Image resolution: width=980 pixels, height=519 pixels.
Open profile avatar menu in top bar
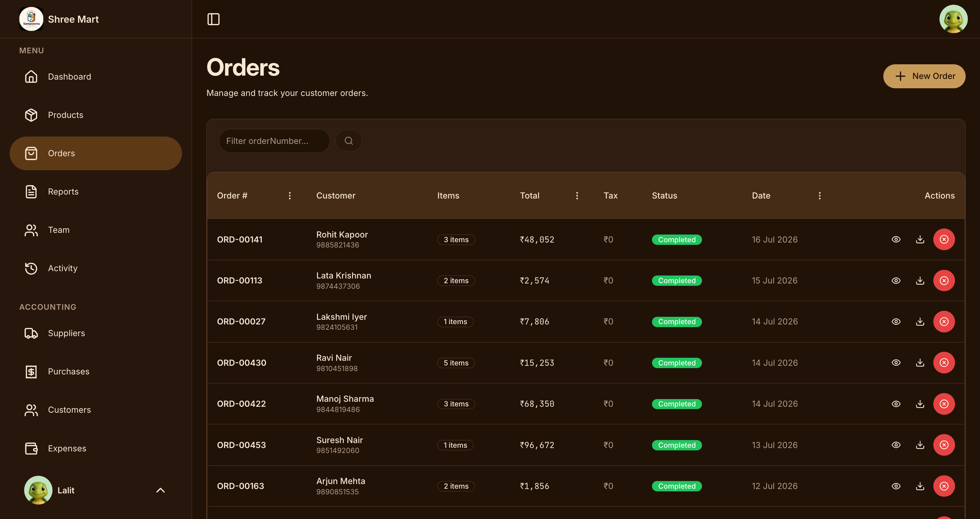pos(953,19)
